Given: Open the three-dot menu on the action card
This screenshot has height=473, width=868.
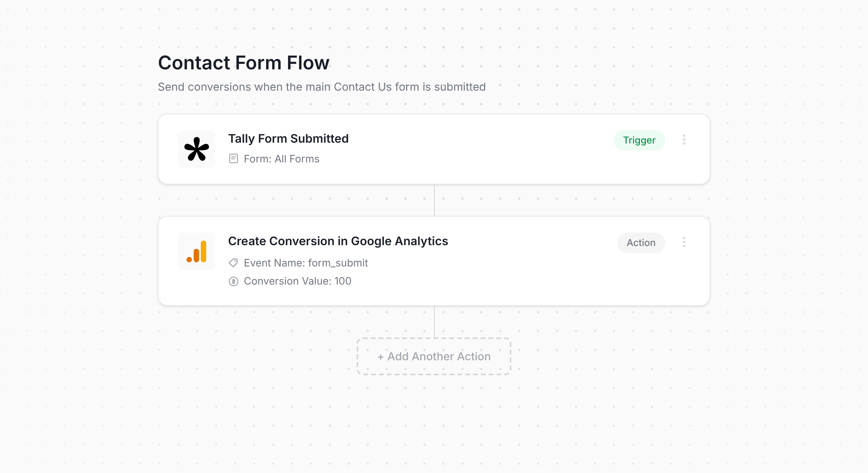Looking at the screenshot, I should (684, 242).
